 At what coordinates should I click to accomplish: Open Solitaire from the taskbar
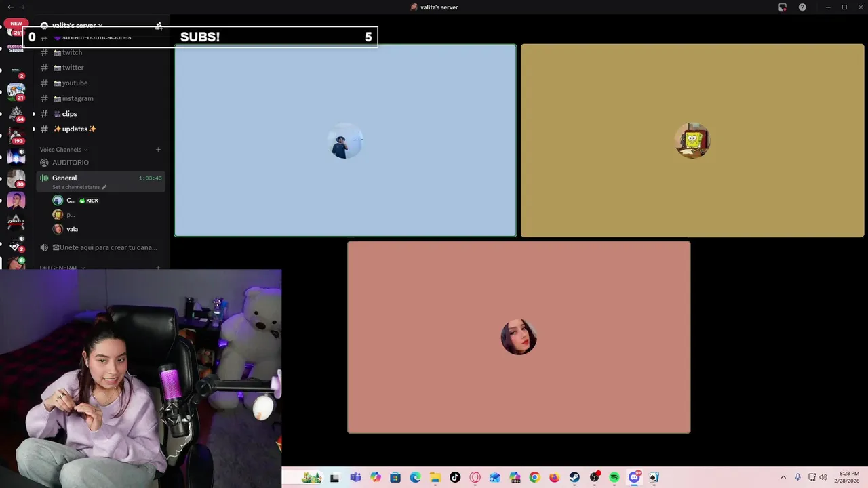pyautogui.click(x=654, y=477)
